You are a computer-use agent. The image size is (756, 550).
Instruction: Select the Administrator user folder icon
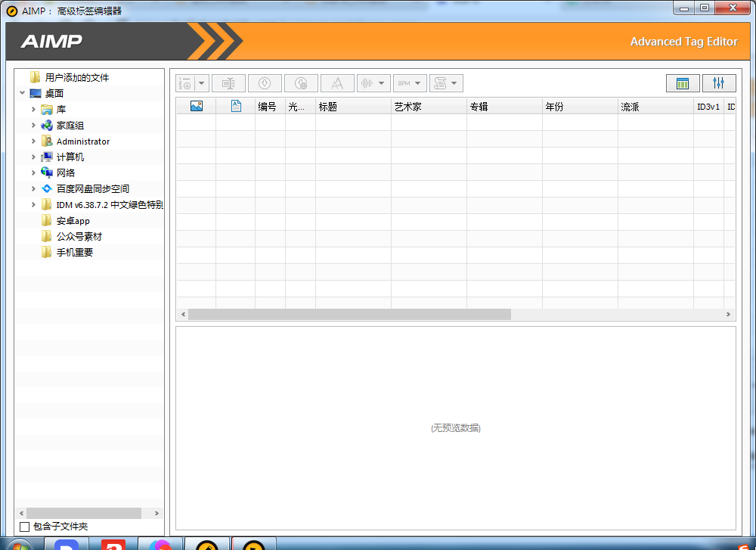click(x=47, y=141)
